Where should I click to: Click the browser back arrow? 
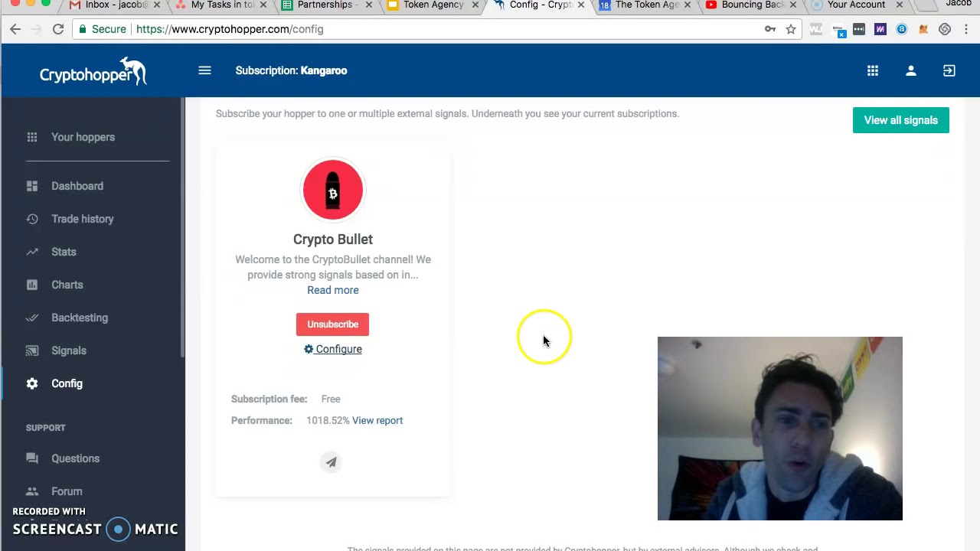(x=15, y=29)
